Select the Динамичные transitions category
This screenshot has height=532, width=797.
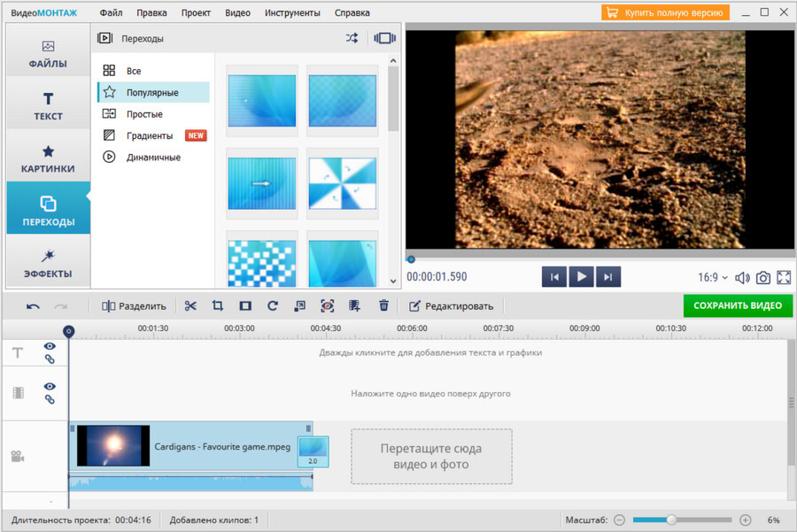(153, 157)
